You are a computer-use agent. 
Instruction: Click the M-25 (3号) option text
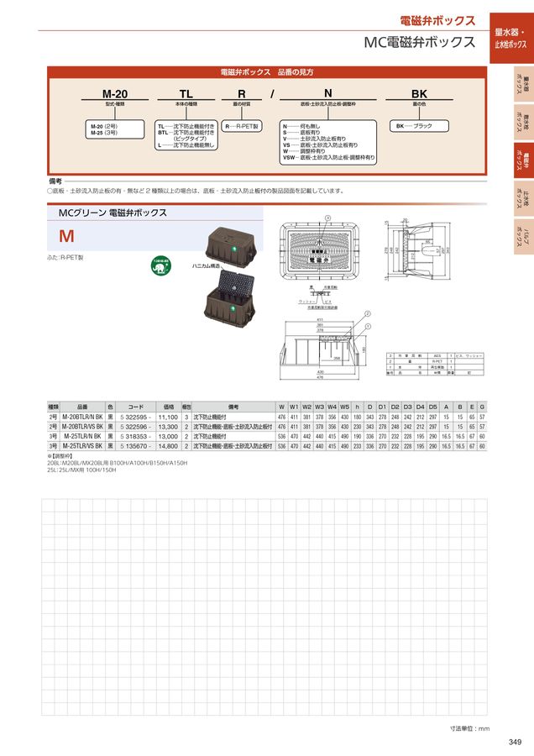(x=104, y=133)
